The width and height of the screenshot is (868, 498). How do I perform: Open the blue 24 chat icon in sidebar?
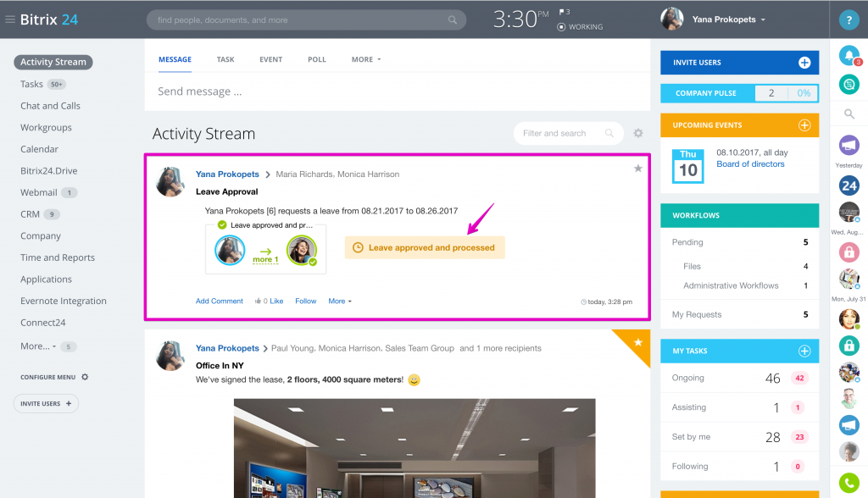click(x=849, y=186)
